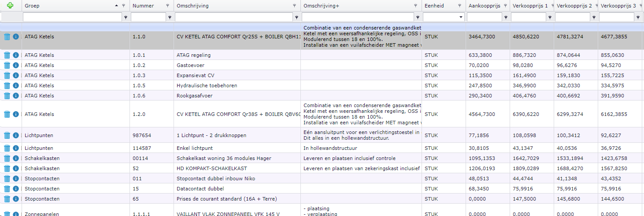The width and height of the screenshot is (644, 216).
Task: Focus the Verkoopprijs 1 filter text box
Action: [x=529, y=17]
